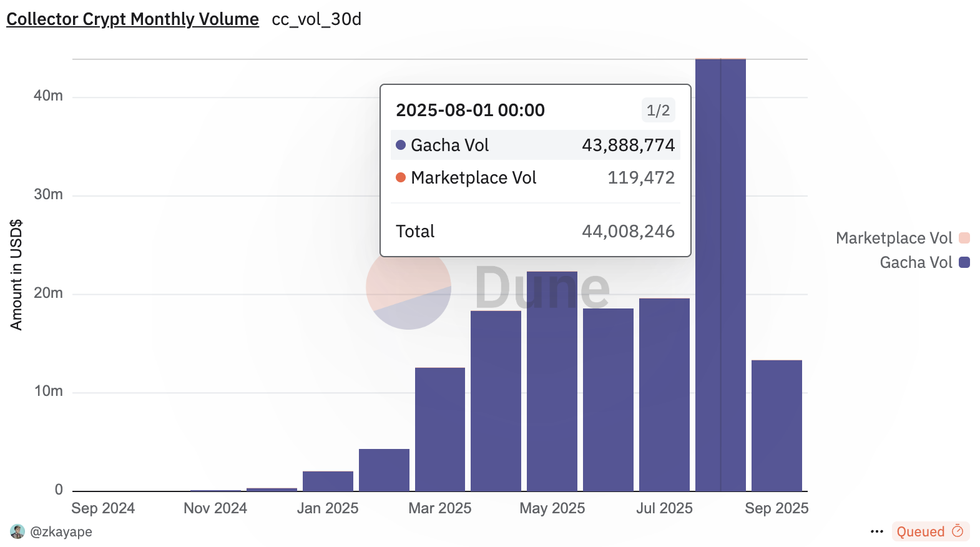Click the cc_vol_30d query name text

[316, 19]
